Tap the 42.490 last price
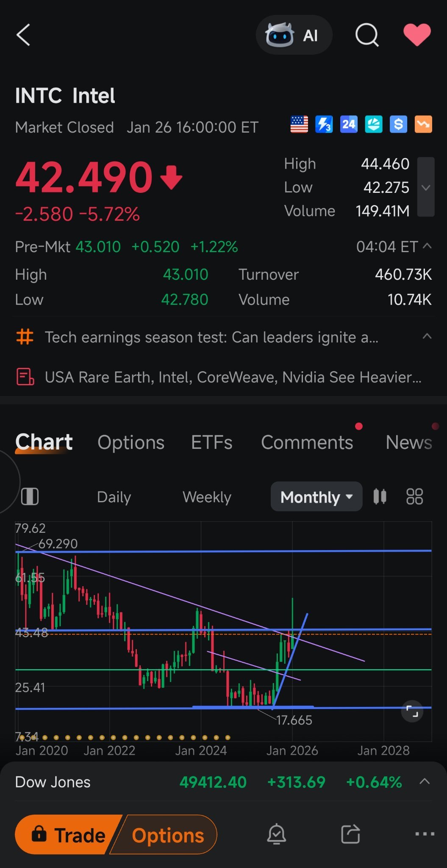Image resolution: width=447 pixels, height=868 pixels. (84, 177)
